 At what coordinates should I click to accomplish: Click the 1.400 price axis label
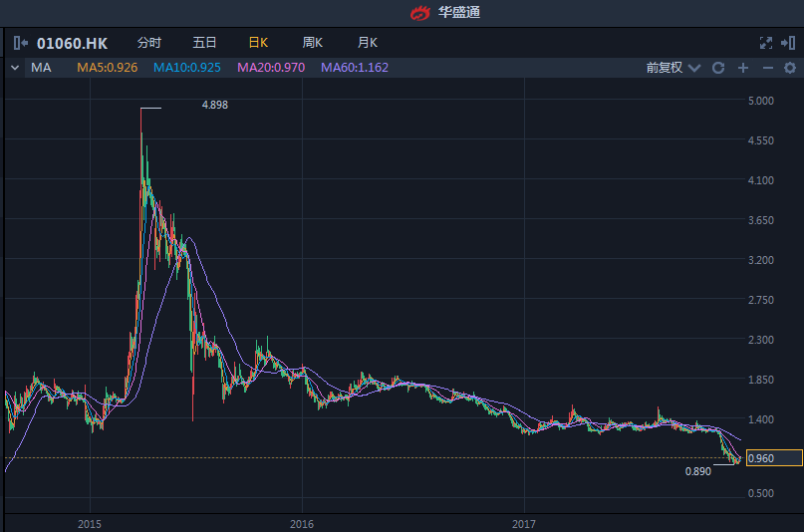[x=761, y=419]
